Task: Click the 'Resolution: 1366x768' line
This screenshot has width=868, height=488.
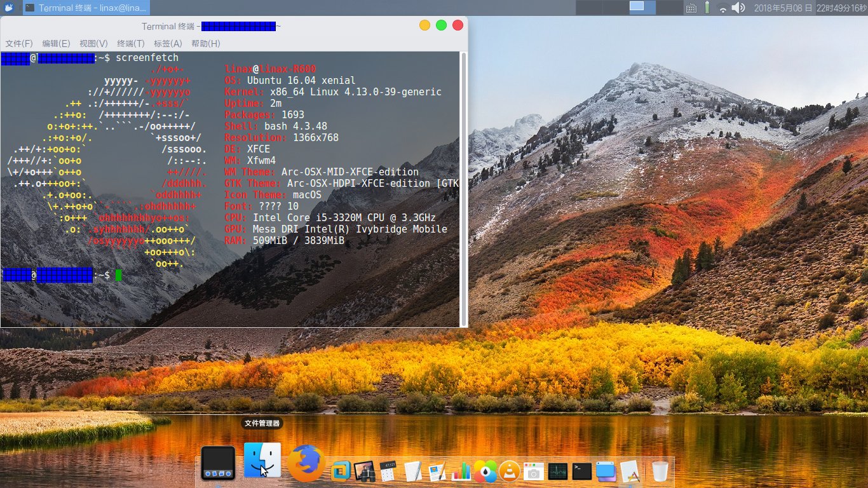Action: pyautogui.click(x=281, y=138)
